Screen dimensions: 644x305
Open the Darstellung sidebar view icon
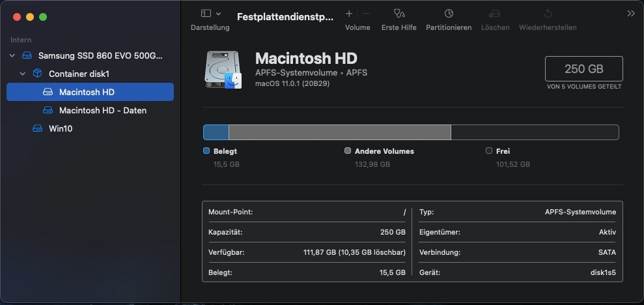click(206, 14)
